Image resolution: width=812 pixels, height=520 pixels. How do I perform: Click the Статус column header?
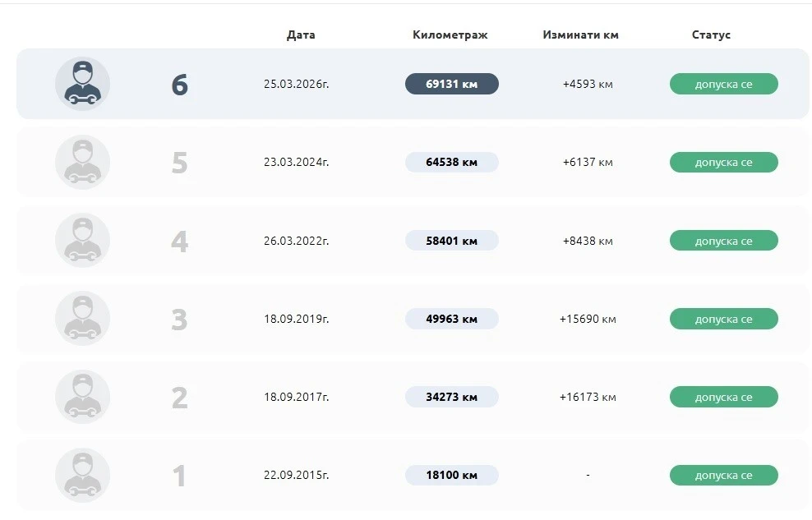[x=711, y=35]
